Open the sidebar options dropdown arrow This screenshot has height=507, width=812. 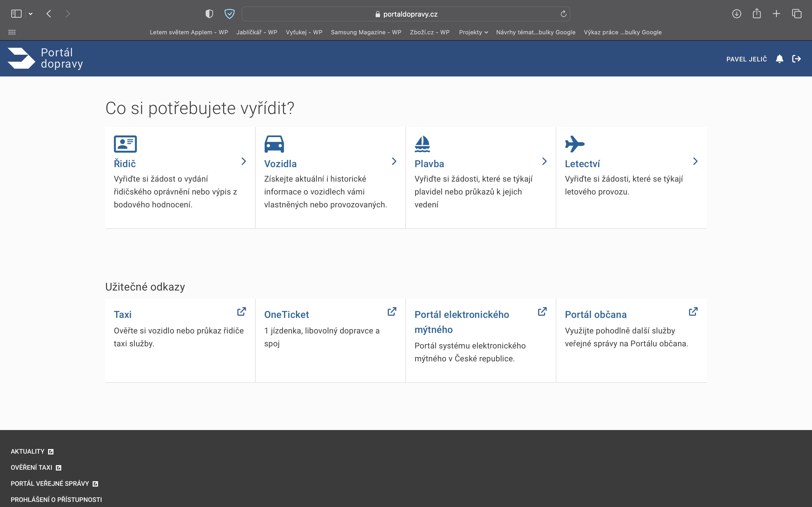click(x=31, y=14)
